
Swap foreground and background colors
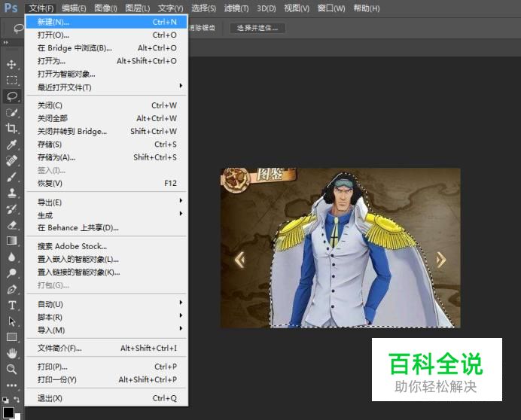[x=17, y=399]
